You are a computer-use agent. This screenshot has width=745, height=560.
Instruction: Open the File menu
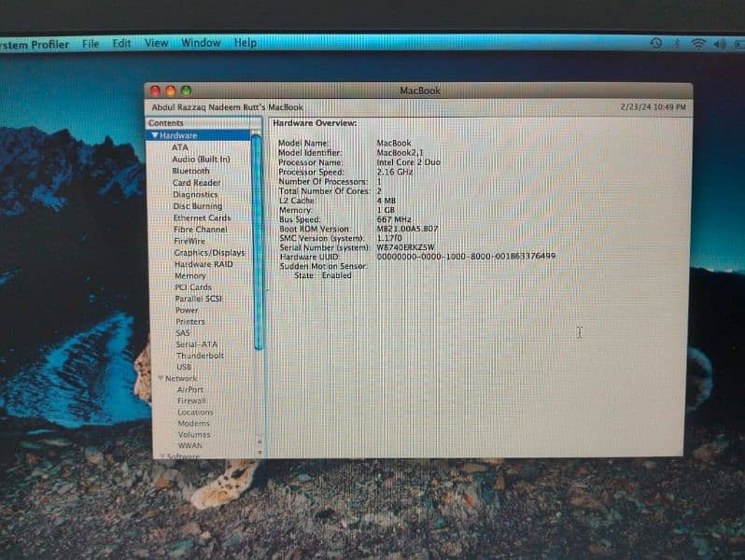[91, 43]
